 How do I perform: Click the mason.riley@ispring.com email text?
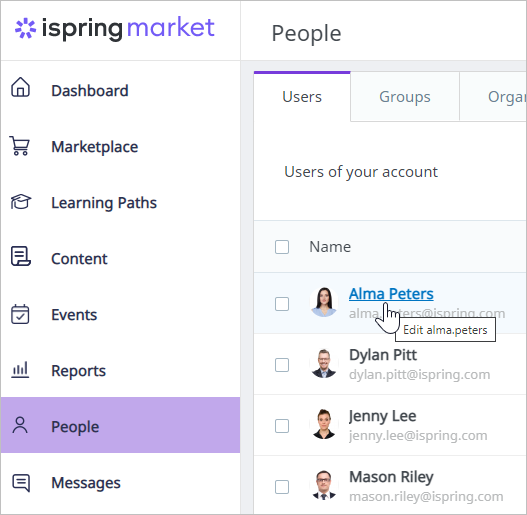(x=426, y=497)
